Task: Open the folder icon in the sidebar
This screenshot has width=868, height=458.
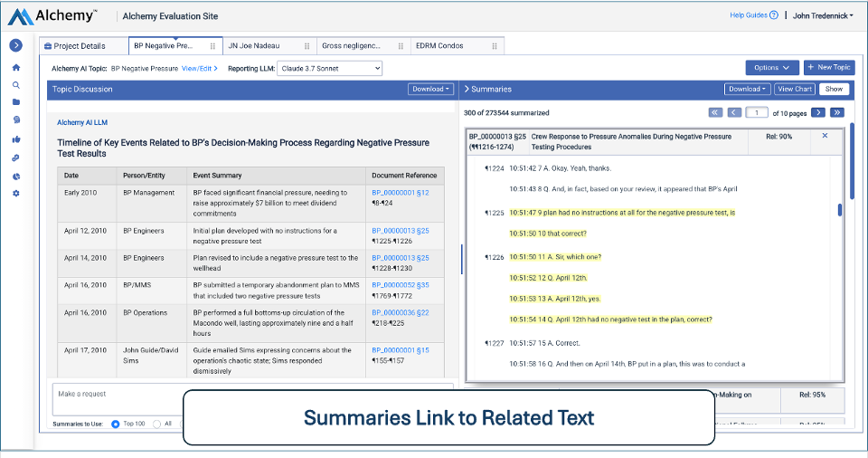Action: 16,102
